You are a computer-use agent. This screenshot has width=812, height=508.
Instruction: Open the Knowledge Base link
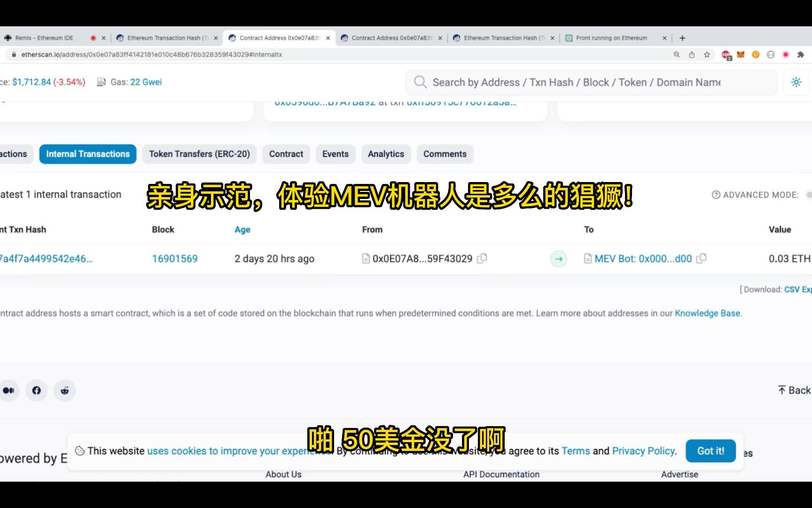click(x=707, y=313)
